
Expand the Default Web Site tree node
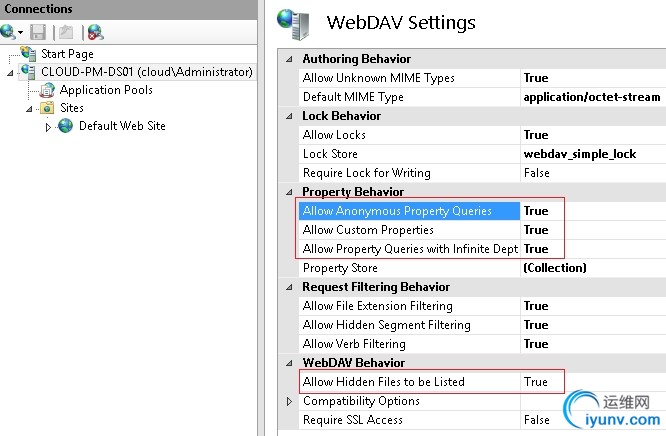coord(48,127)
